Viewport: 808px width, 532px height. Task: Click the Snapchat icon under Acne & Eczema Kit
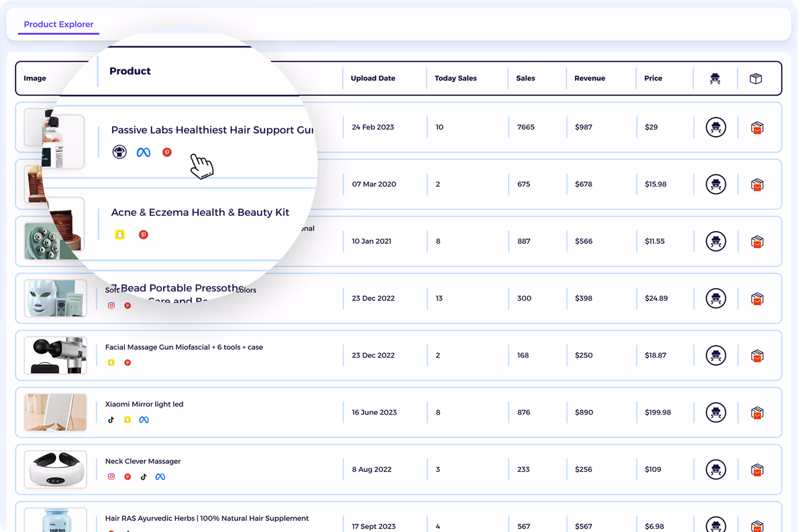119,235
